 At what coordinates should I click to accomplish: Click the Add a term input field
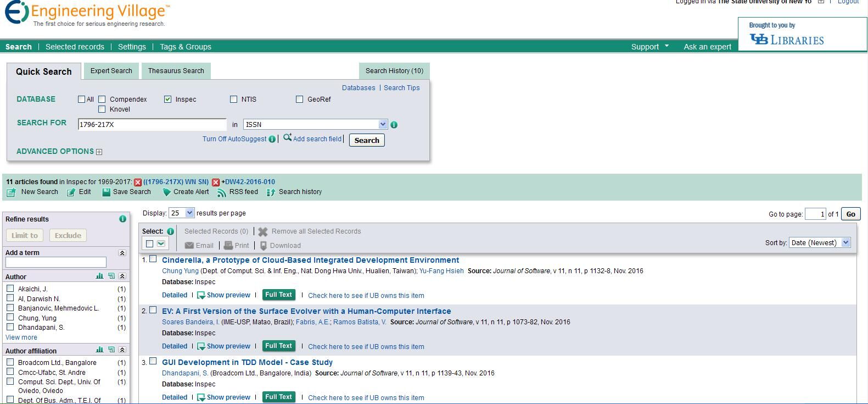(x=56, y=263)
